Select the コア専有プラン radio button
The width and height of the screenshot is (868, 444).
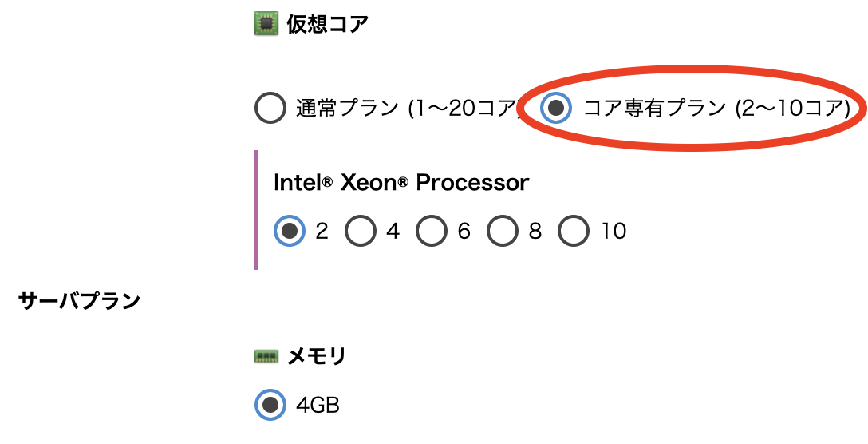[x=556, y=108]
